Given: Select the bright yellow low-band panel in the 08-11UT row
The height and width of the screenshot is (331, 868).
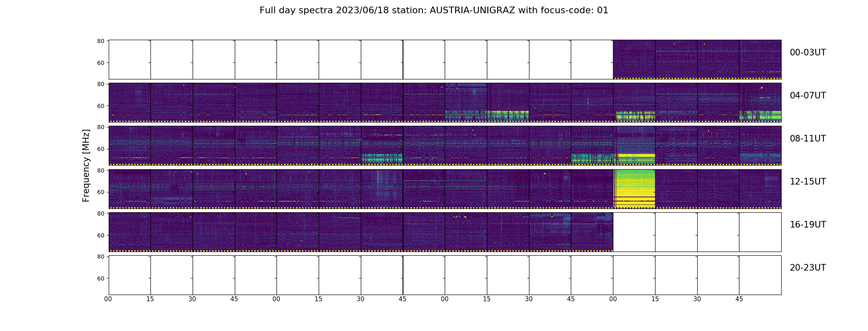Looking at the screenshot, I should [634, 146].
